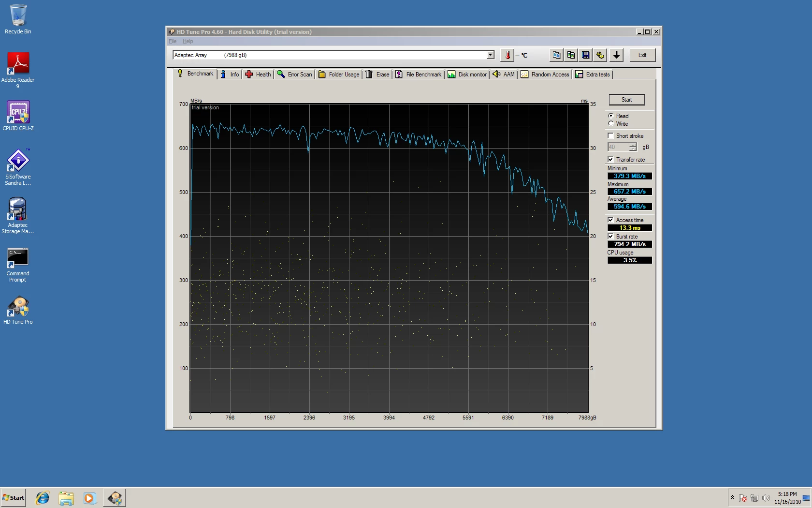This screenshot has width=812, height=508.
Task: Select Command Prompt desktop icon
Action: click(x=18, y=265)
